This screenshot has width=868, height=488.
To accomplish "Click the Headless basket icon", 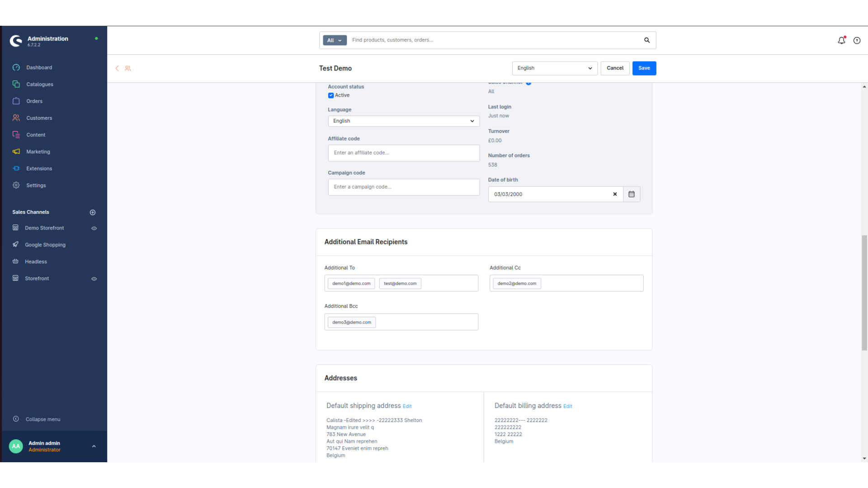I will tap(15, 261).
